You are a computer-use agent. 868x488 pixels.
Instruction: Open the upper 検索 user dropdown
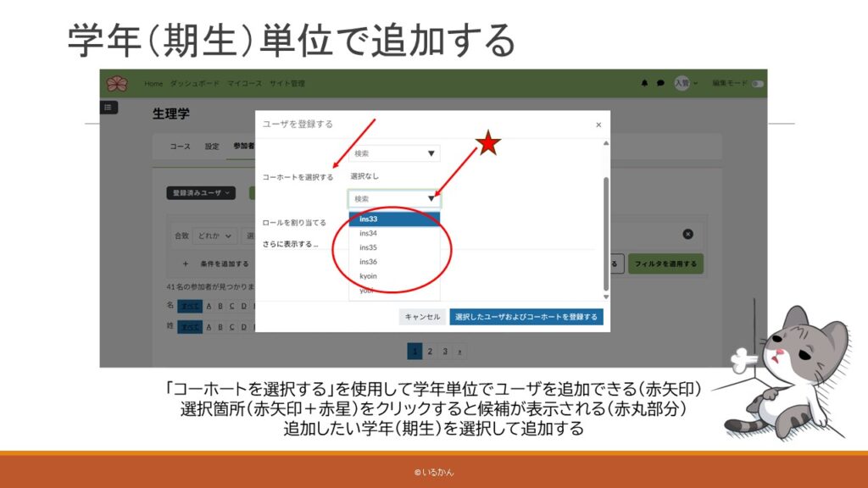394,153
